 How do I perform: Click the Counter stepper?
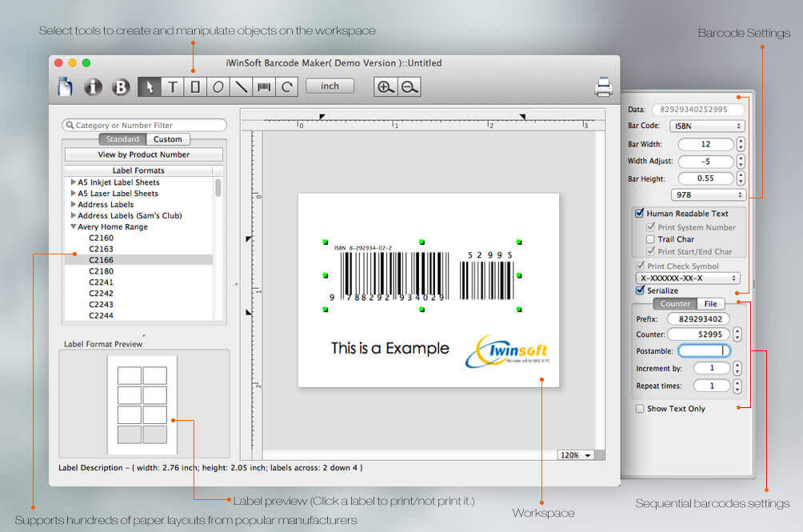(x=737, y=334)
